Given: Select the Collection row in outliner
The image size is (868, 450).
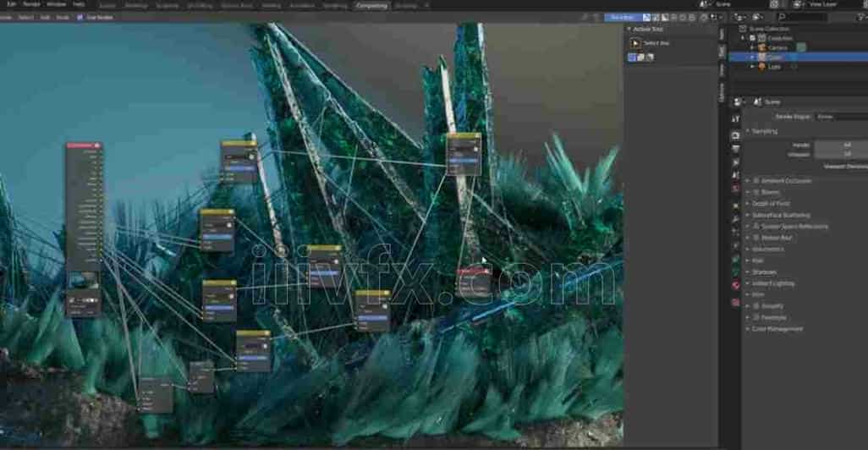Looking at the screenshot, I should [799, 38].
